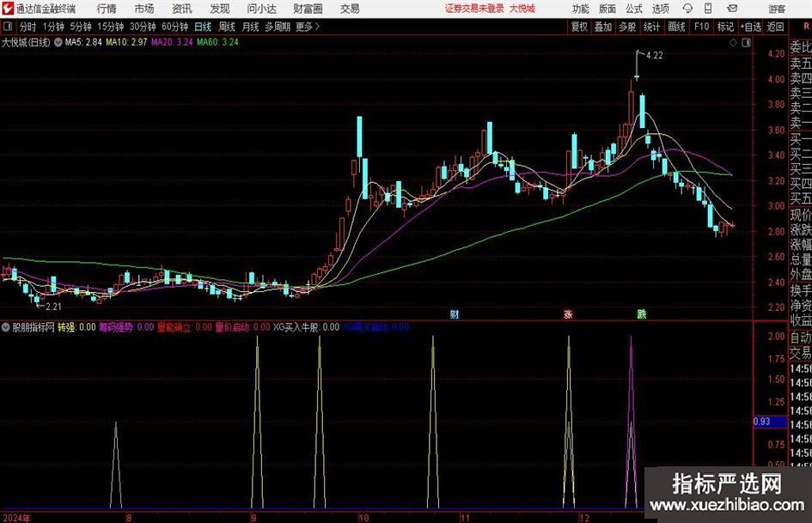Open the 发现 menu
Image resolution: width=812 pixels, height=523 pixels.
[220, 9]
